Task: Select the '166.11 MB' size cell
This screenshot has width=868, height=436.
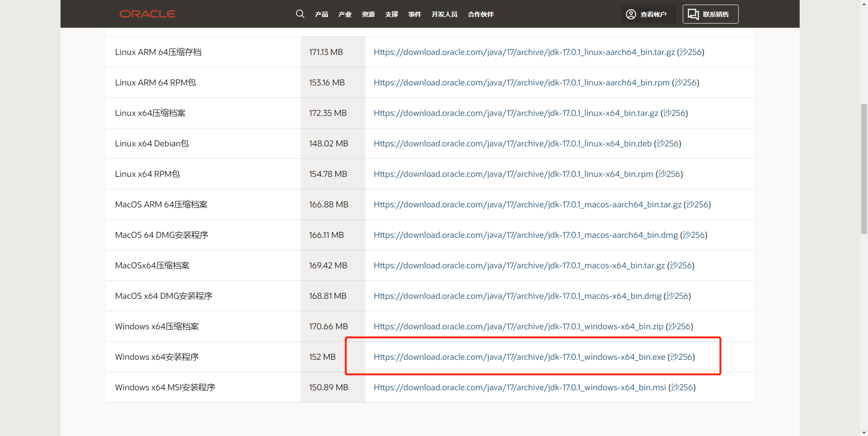Action: coord(333,235)
